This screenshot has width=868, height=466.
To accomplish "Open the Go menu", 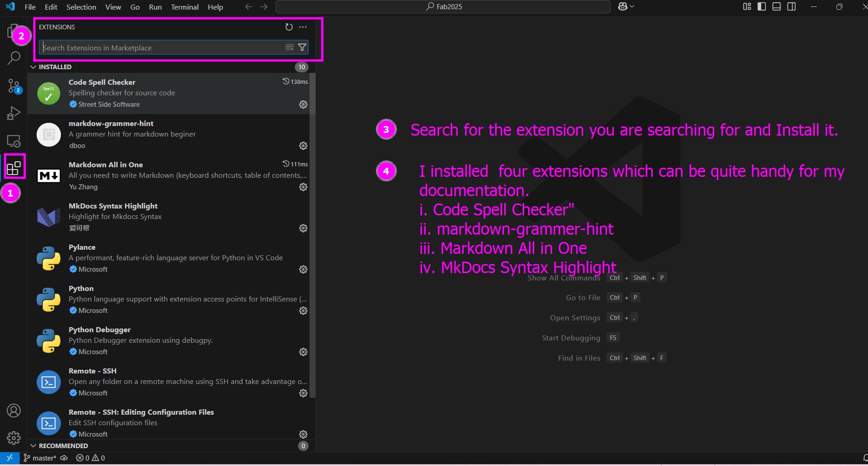I will [135, 7].
